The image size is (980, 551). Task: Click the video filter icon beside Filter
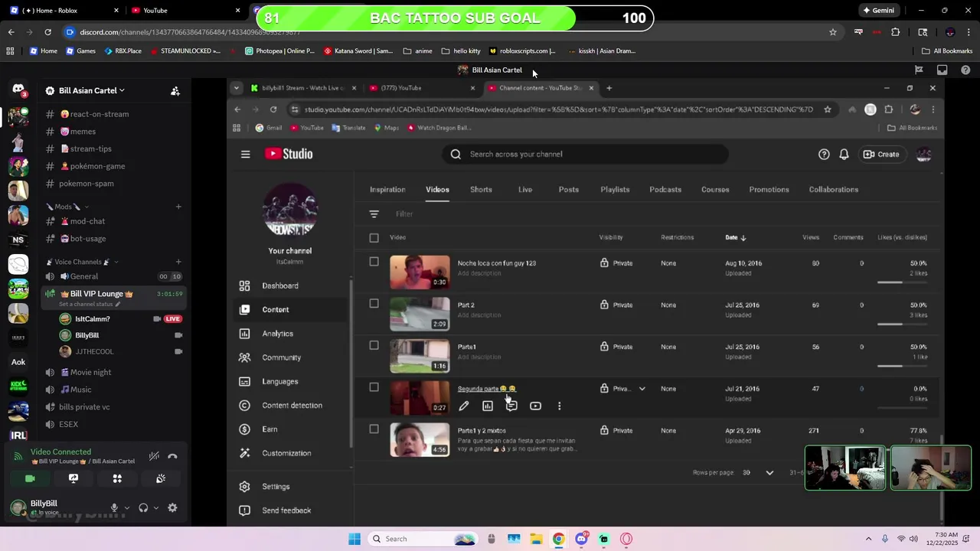[374, 214]
